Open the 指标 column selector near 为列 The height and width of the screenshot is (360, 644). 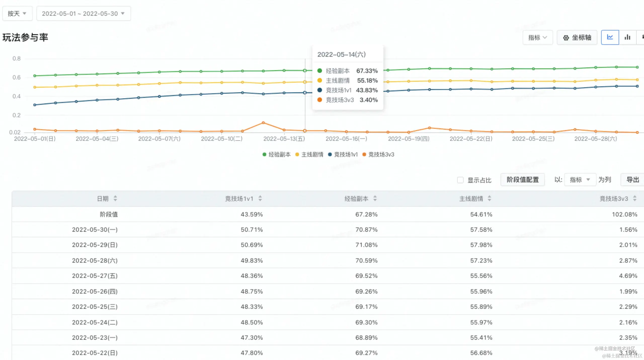(x=580, y=179)
